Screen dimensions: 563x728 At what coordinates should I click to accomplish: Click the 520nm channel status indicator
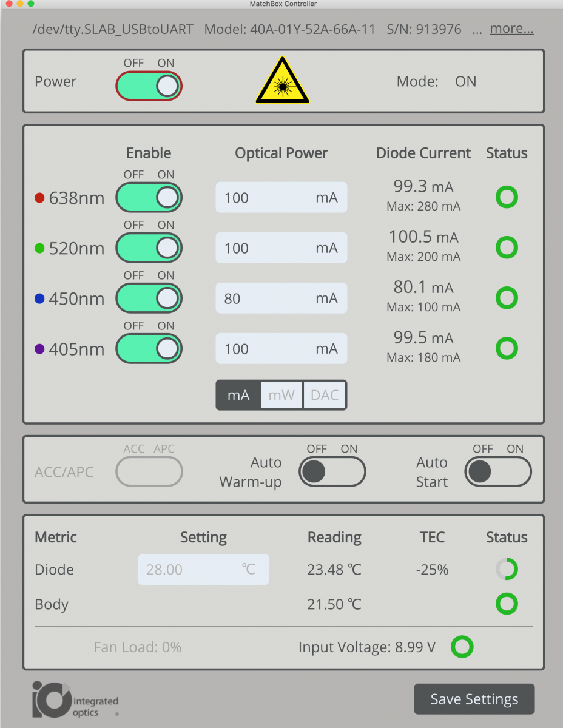(507, 248)
